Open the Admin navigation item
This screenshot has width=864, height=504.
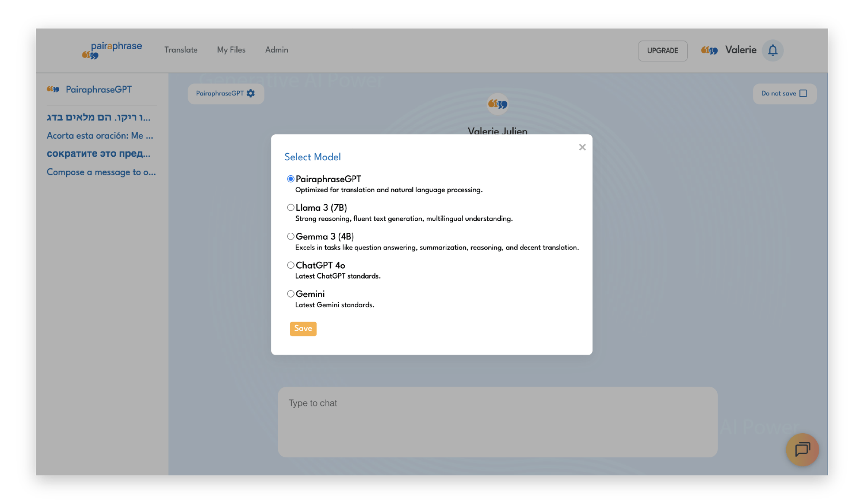pyautogui.click(x=276, y=50)
